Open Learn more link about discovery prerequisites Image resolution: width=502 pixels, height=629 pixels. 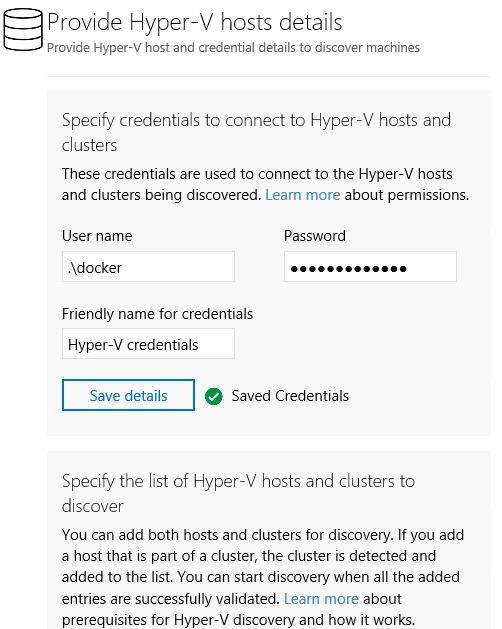coord(321,599)
